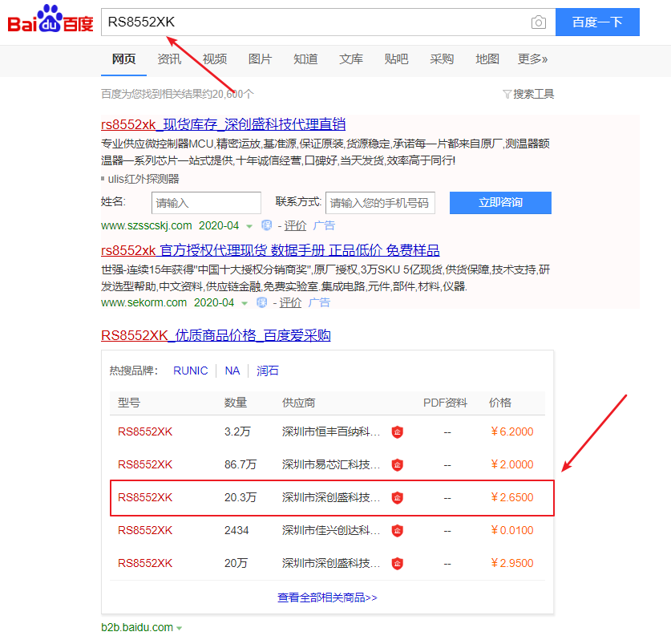
Task: Click the 立即咨询 button
Action: click(x=500, y=203)
